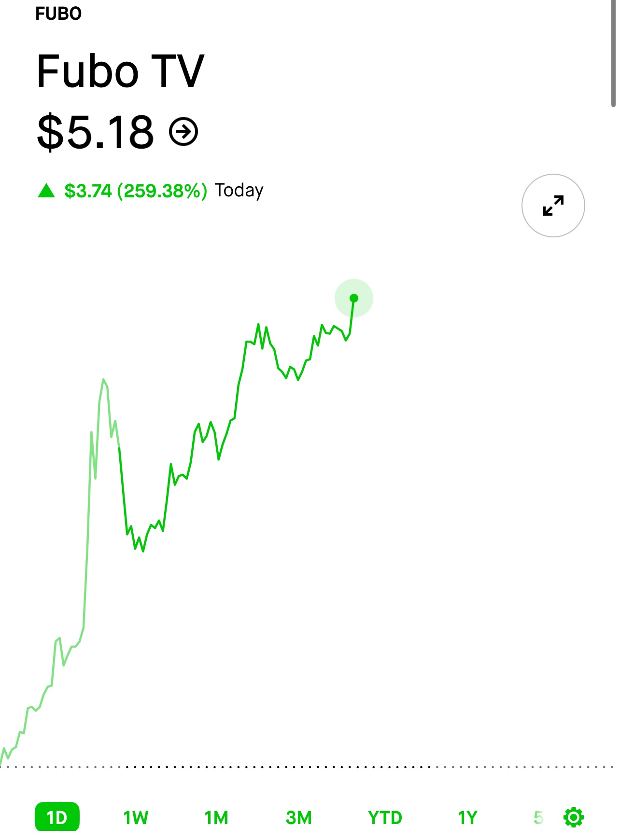Image resolution: width=620 pixels, height=840 pixels.
Task: Click the page scrollbar on right edge
Action: point(613,53)
